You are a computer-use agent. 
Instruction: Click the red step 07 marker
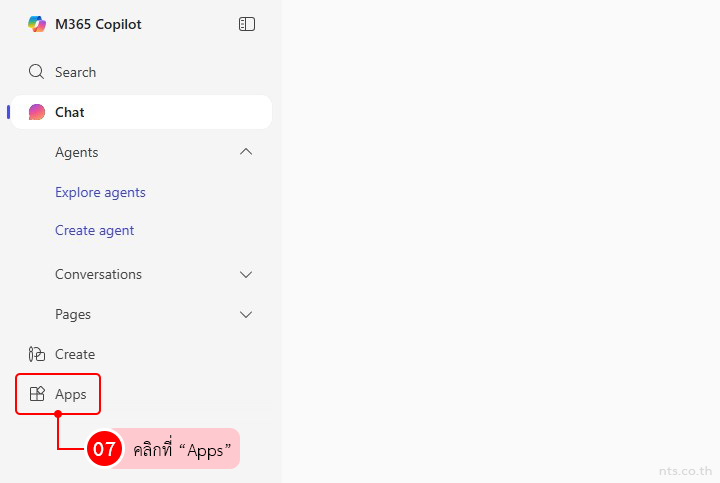click(x=104, y=449)
